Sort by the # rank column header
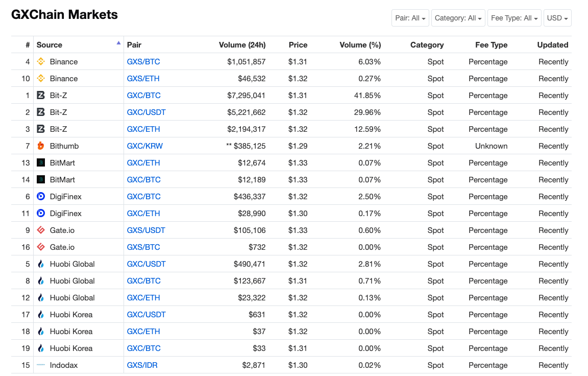This screenshot has width=588, height=376. point(28,45)
